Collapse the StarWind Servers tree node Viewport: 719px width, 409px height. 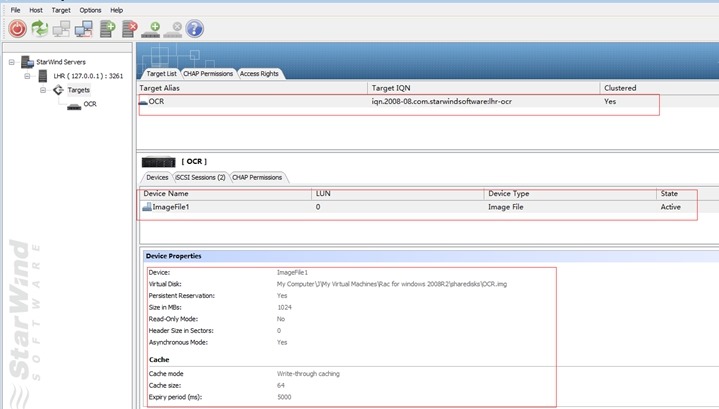[11, 62]
